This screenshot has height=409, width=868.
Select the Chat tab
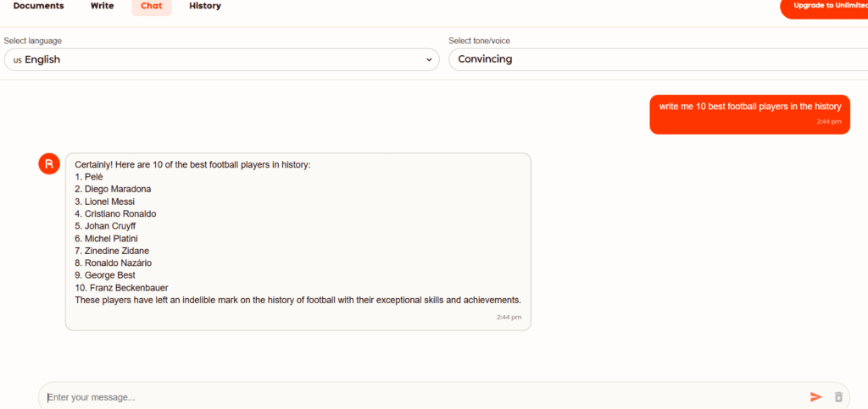click(152, 6)
